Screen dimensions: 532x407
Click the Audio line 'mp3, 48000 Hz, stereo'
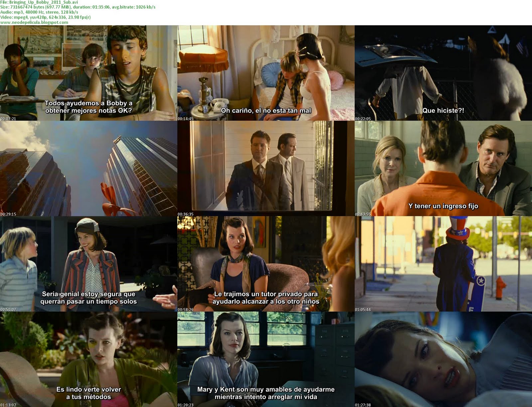[x=39, y=12]
